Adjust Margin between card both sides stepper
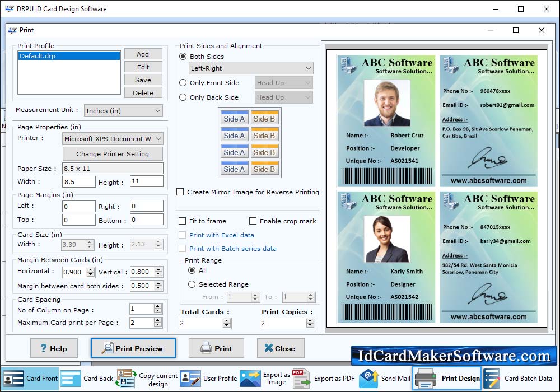 (x=158, y=286)
